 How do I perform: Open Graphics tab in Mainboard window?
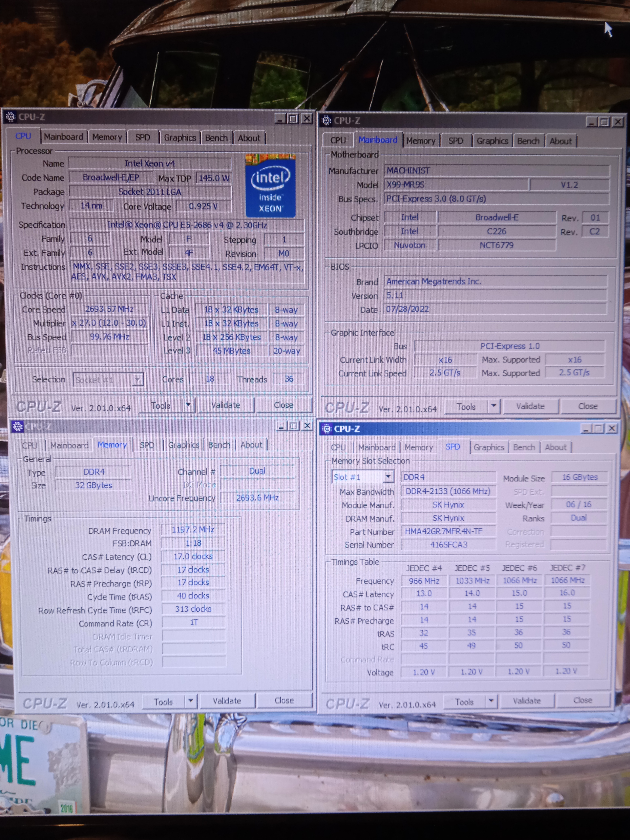pos(492,141)
